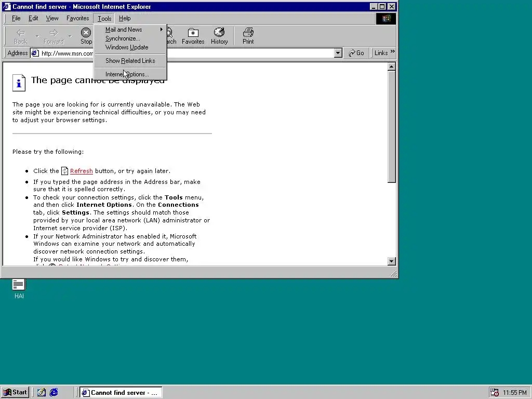Click the vertical scrollbar thumb
The width and height of the screenshot is (532, 399).
click(x=392, y=127)
